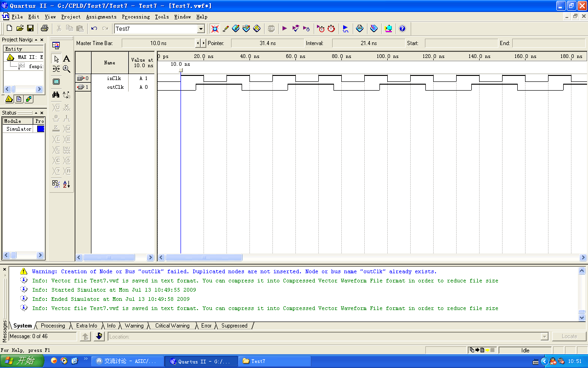Save the file with the floppy disk icon
This screenshot has height=368, width=588.
pyautogui.click(x=30, y=29)
